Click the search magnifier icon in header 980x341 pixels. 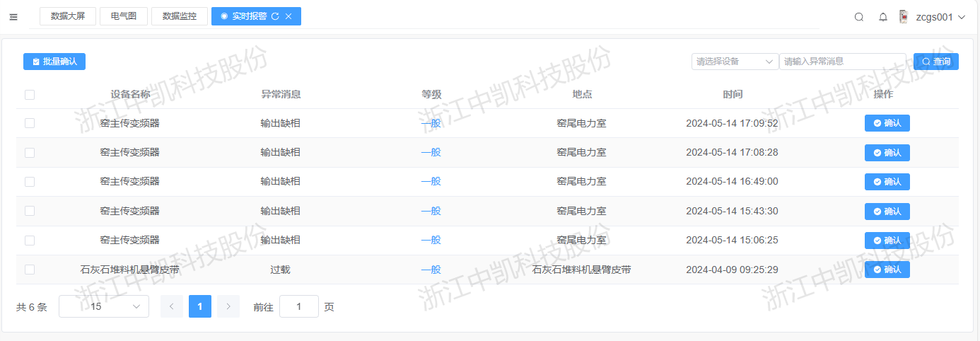point(859,17)
